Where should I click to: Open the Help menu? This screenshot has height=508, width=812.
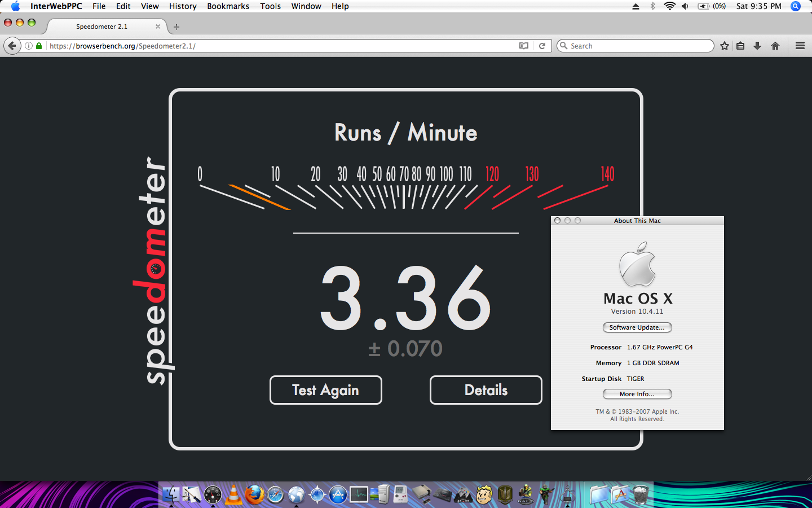coord(340,6)
